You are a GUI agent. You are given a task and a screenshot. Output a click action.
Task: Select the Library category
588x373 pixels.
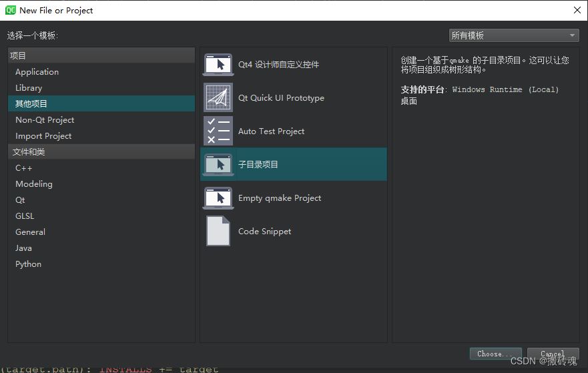tap(101, 87)
